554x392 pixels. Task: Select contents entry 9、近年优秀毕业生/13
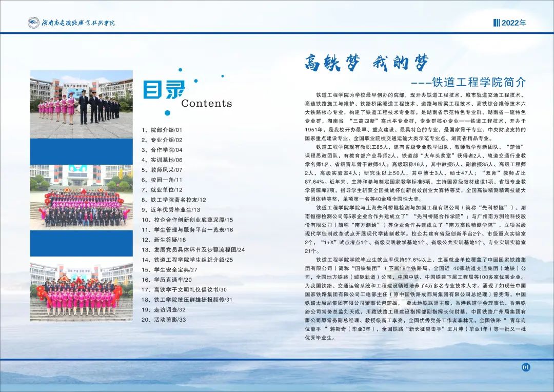coord(171,210)
